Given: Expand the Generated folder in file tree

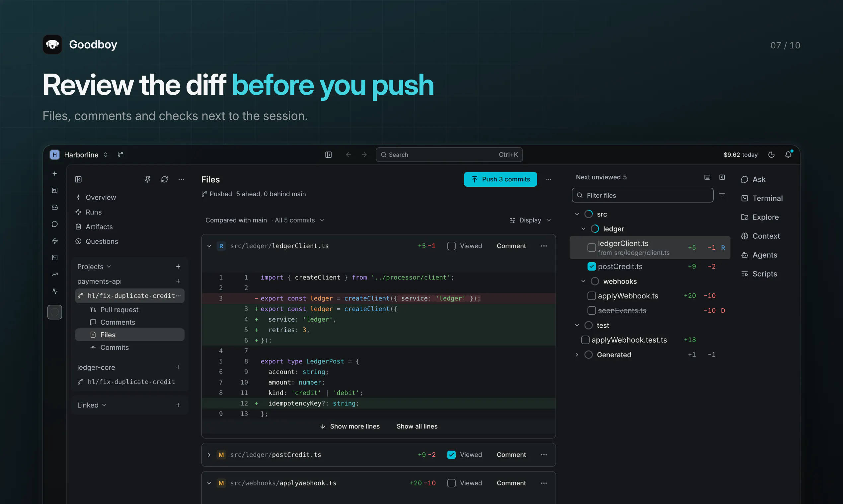Looking at the screenshot, I should [576, 354].
